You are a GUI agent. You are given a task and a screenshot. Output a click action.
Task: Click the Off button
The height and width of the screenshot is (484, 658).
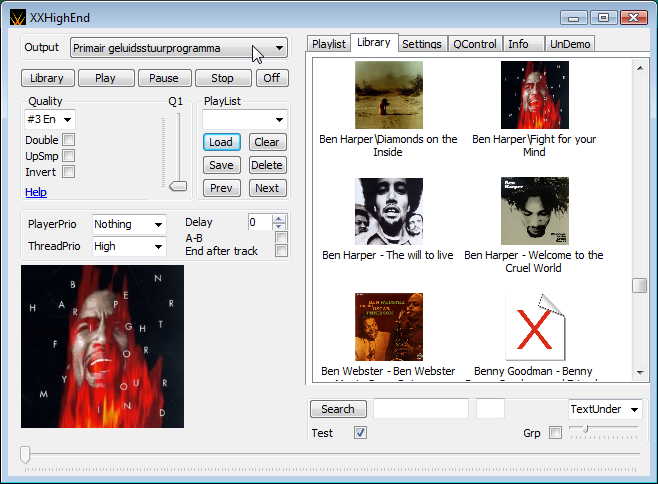coord(272,78)
